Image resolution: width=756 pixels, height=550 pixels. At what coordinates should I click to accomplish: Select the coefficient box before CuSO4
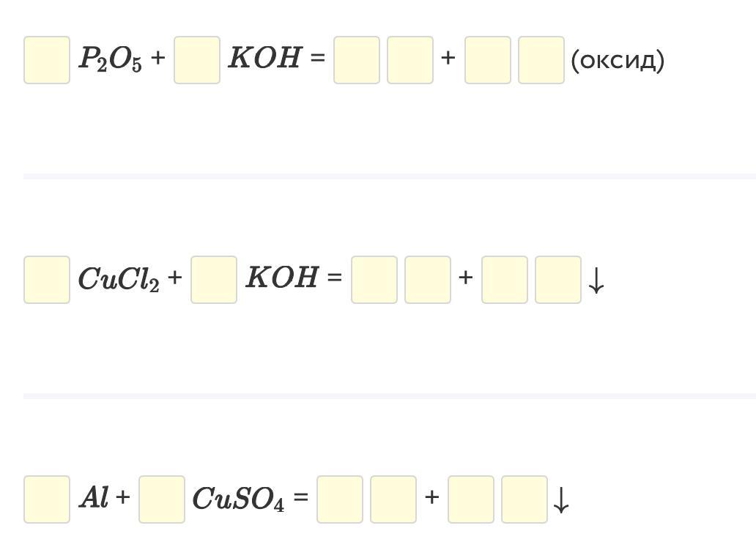click(162, 499)
